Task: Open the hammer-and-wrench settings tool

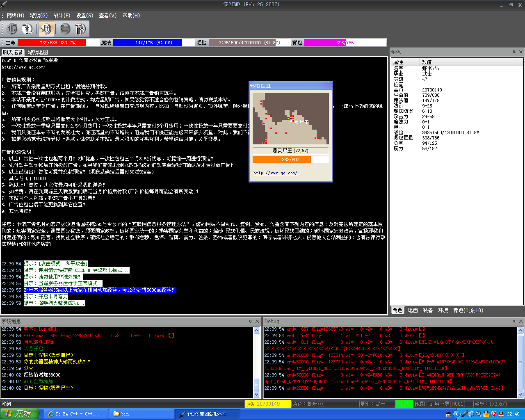Action: pos(80,29)
